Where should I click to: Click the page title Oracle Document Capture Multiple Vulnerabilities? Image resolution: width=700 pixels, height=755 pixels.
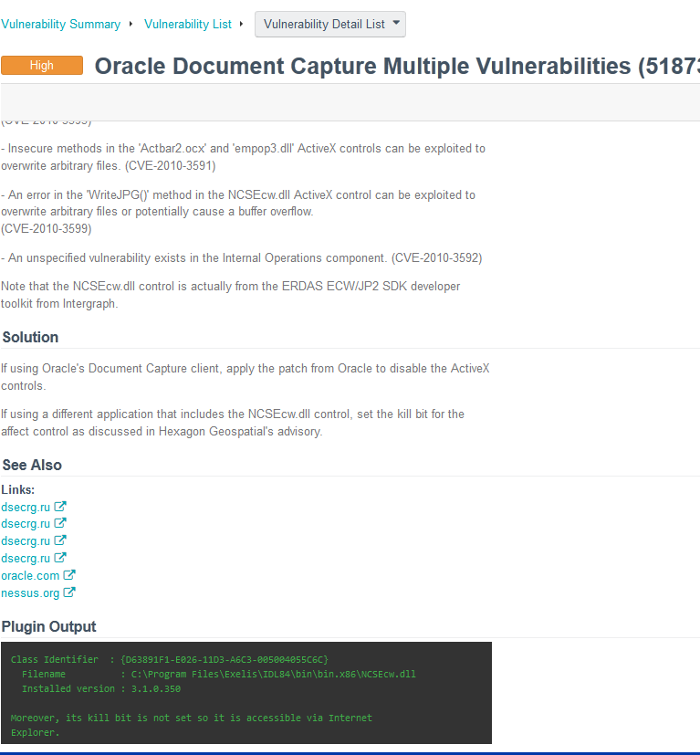click(397, 66)
